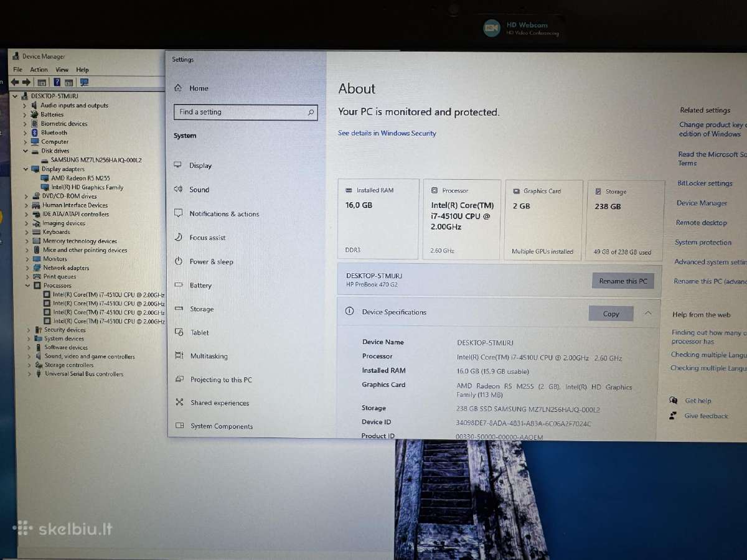Select AMD Radeon R5 M255 in Device Manager
This screenshot has width=747, height=560.
80,178
